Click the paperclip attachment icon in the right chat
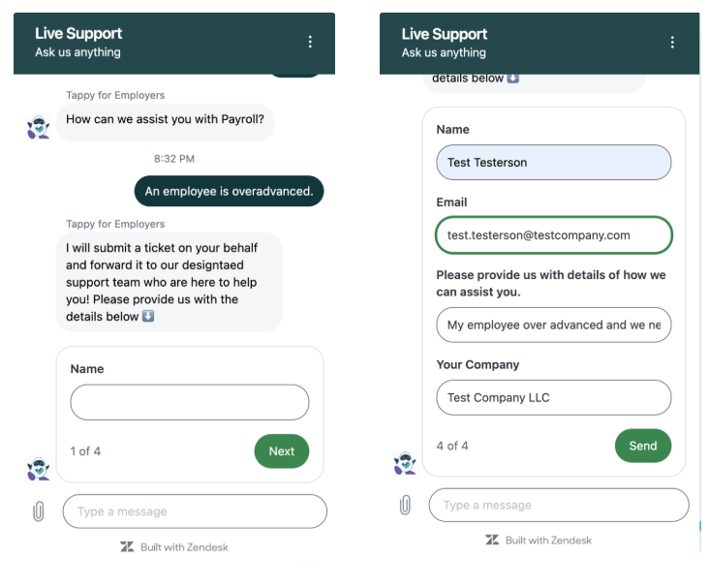Screen dimensions: 709x588 (405, 505)
